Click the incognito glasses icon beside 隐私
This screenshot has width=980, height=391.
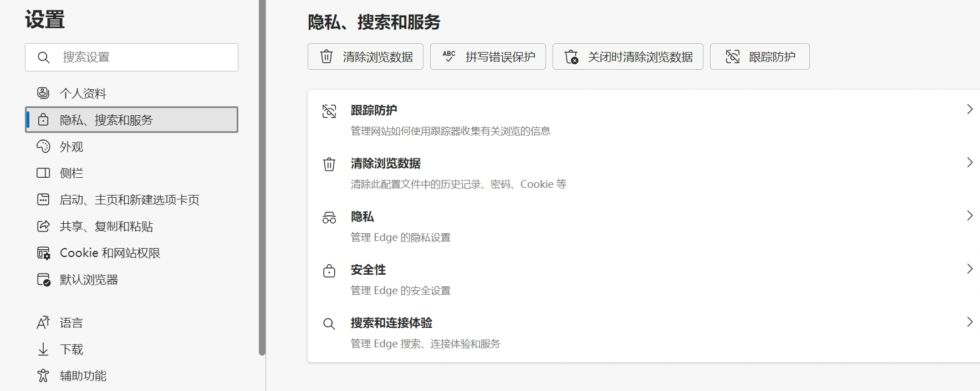click(x=329, y=218)
